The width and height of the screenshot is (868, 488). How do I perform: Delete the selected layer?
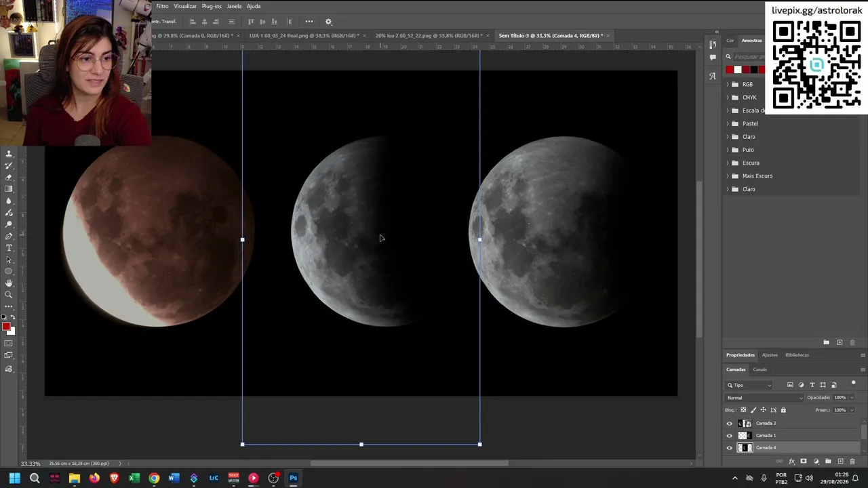click(852, 462)
